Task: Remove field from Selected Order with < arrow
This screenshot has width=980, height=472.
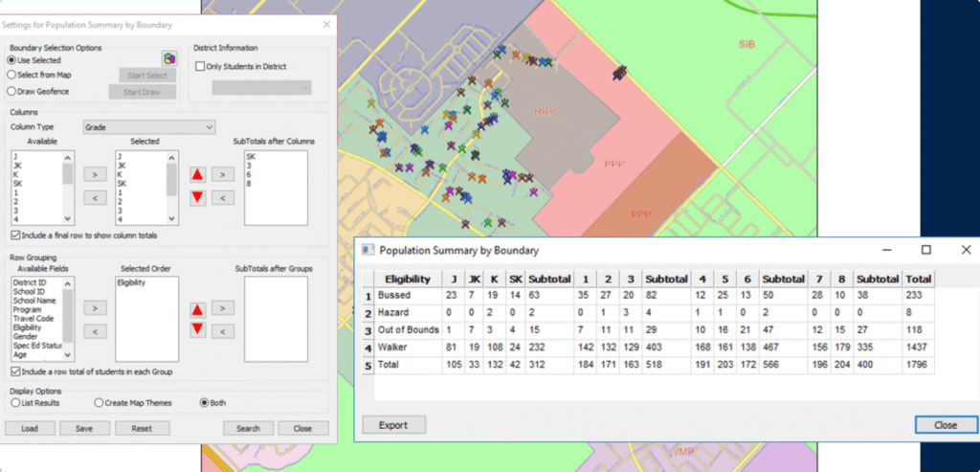Action: coord(94,330)
